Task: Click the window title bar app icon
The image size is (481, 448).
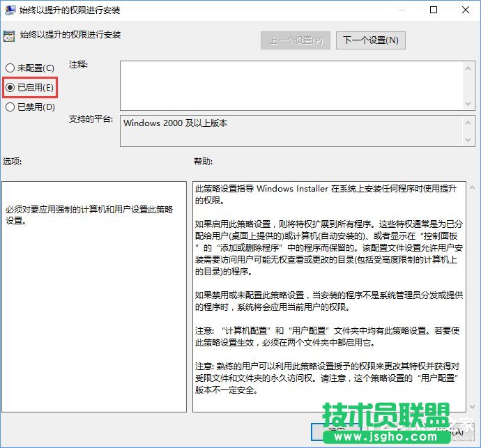Action: pyautogui.click(x=10, y=10)
